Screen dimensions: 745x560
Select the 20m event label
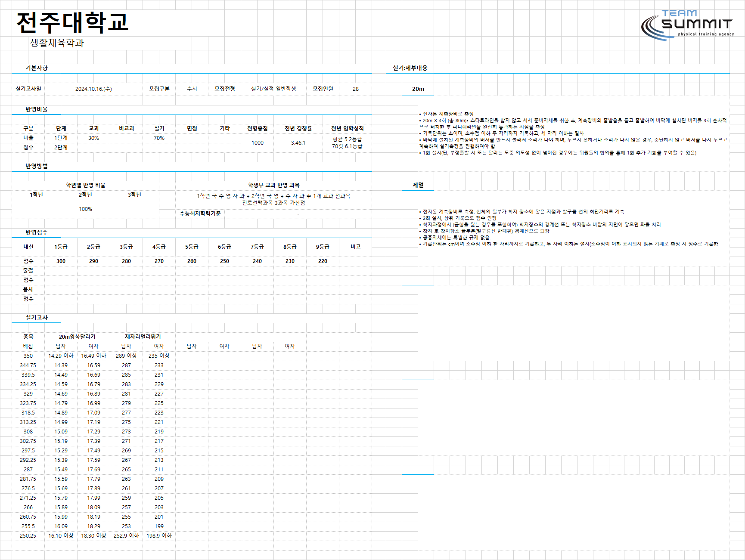click(418, 89)
